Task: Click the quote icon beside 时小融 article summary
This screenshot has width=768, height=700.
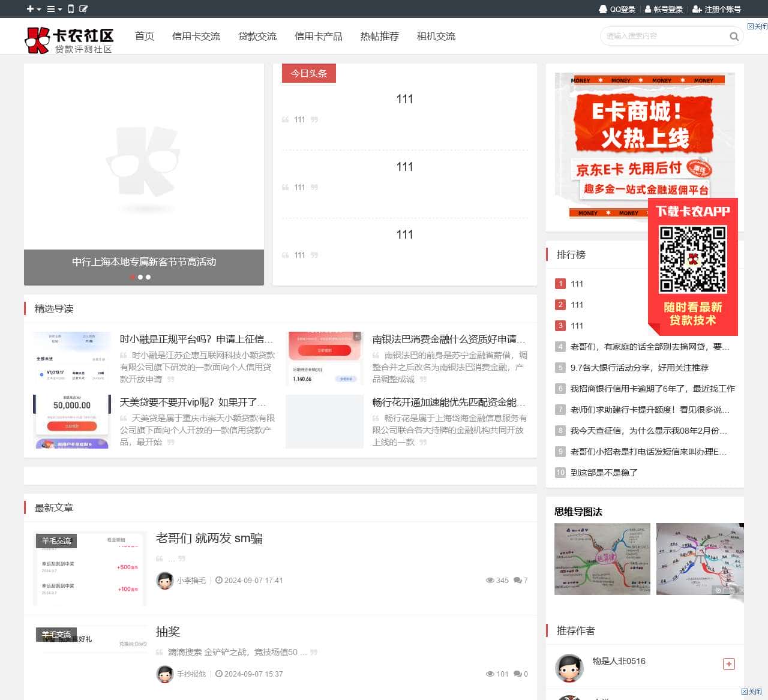Action: tap(123, 355)
